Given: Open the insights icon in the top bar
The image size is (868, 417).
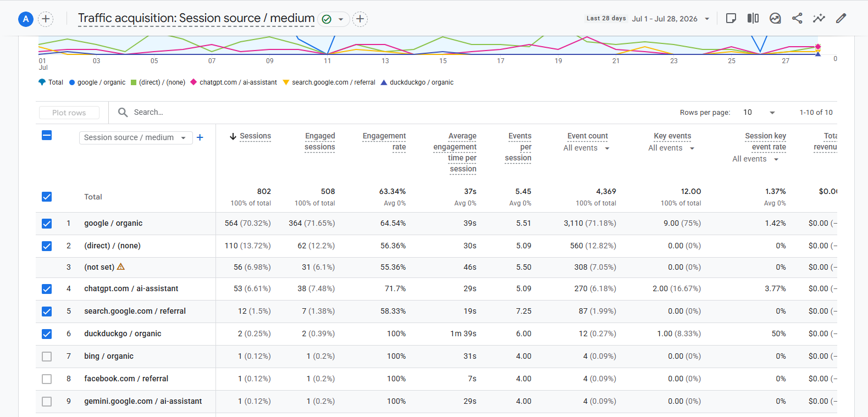Looking at the screenshot, I should [775, 19].
